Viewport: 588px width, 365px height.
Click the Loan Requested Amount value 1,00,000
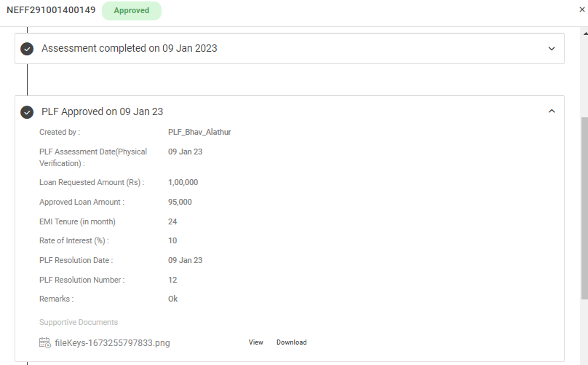point(183,182)
